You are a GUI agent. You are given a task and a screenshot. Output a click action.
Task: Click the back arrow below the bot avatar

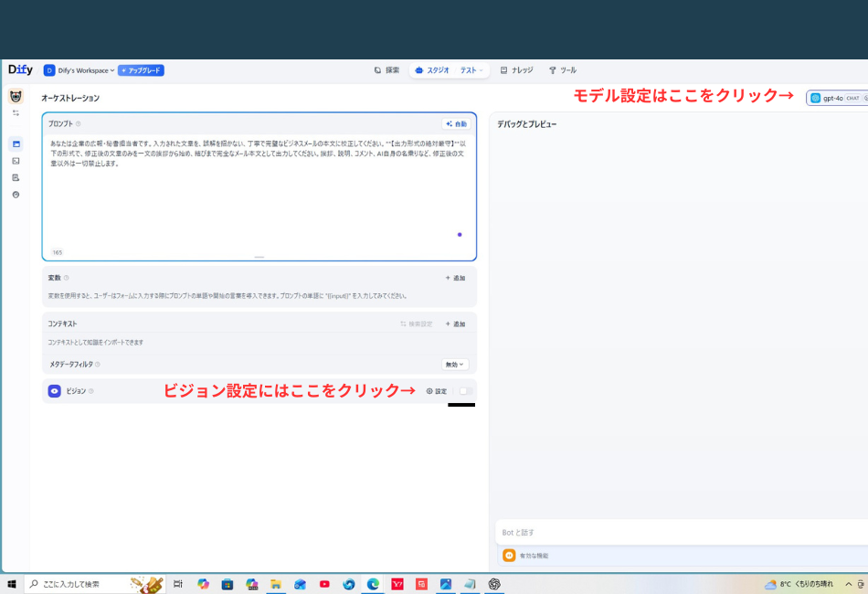[15, 112]
